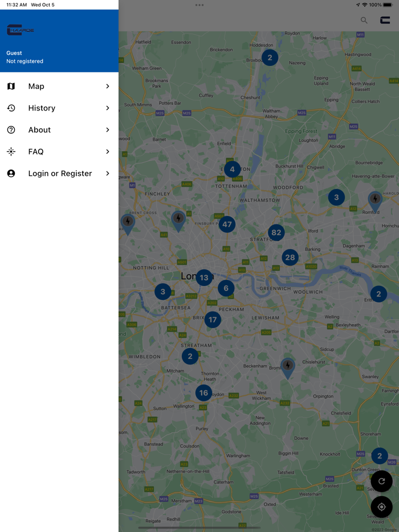Open the 82 chargers cluster near Stratford
This screenshot has width=399, height=532.
click(x=276, y=232)
